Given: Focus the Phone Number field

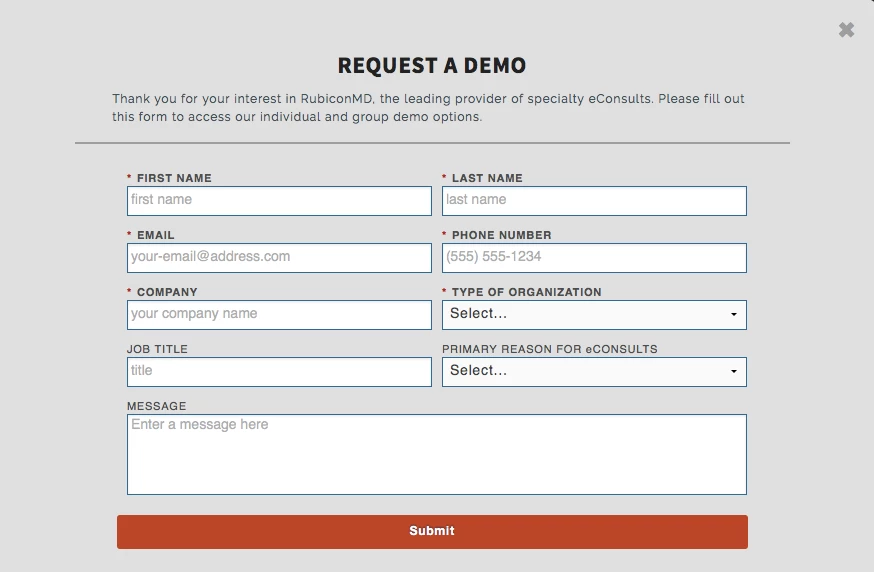Looking at the screenshot, I should (x=594, y=258).
